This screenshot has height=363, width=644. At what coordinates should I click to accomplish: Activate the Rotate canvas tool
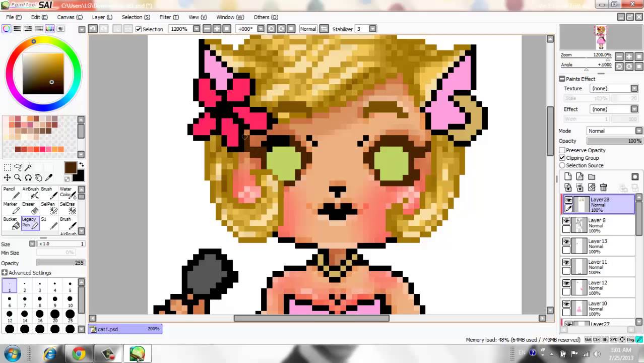[x=28, y=177]
